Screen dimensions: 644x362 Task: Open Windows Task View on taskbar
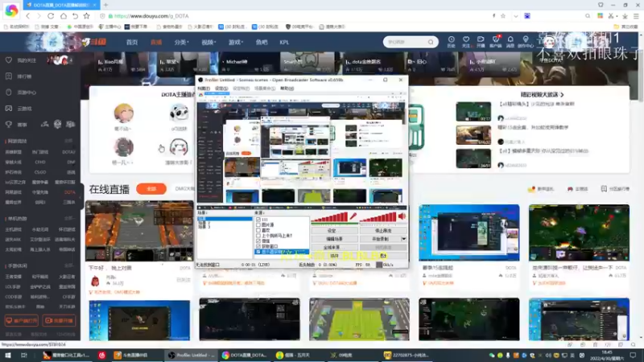24,355
